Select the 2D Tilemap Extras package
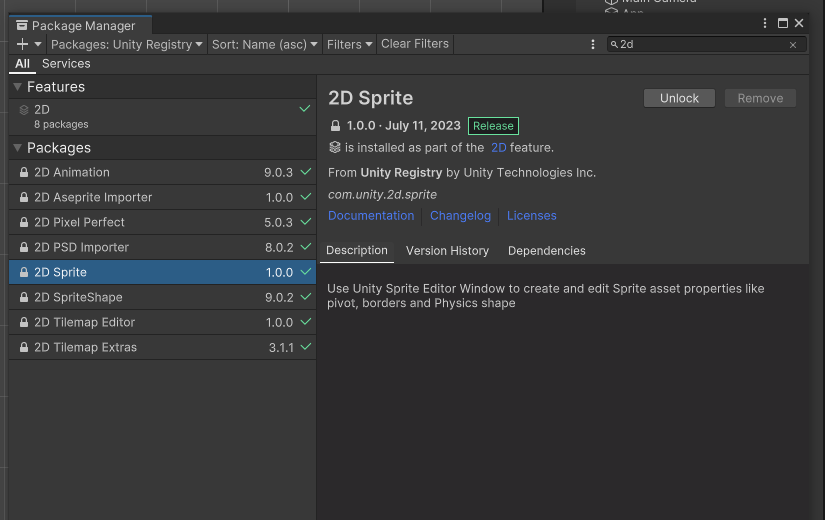The width and height of the screenshot is (825, 520). 163,347
